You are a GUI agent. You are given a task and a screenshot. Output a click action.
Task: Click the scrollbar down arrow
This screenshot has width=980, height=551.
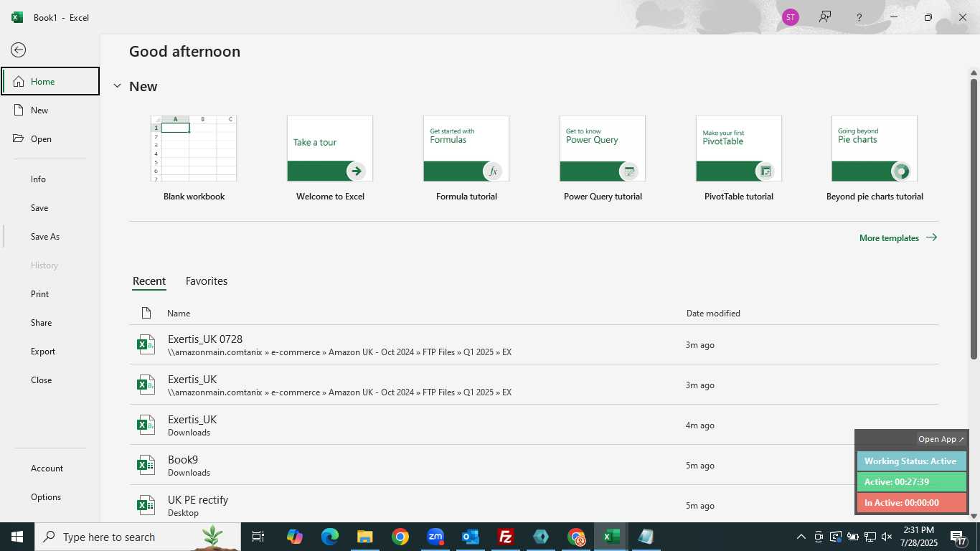[x=974, y=516]
